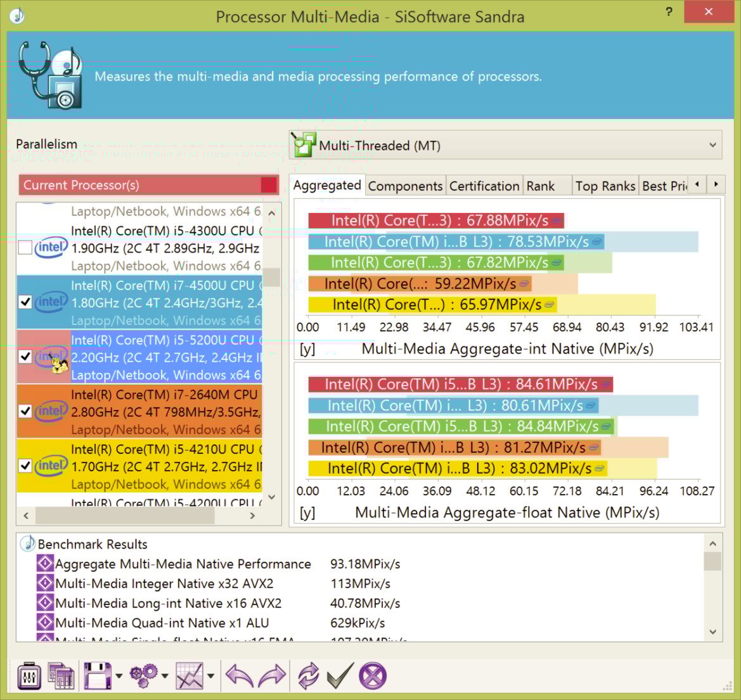This screenshot has width=741, height=700.
Task: Click the [y] button under the Aggregate-int chart
Action: click(307, 350)
